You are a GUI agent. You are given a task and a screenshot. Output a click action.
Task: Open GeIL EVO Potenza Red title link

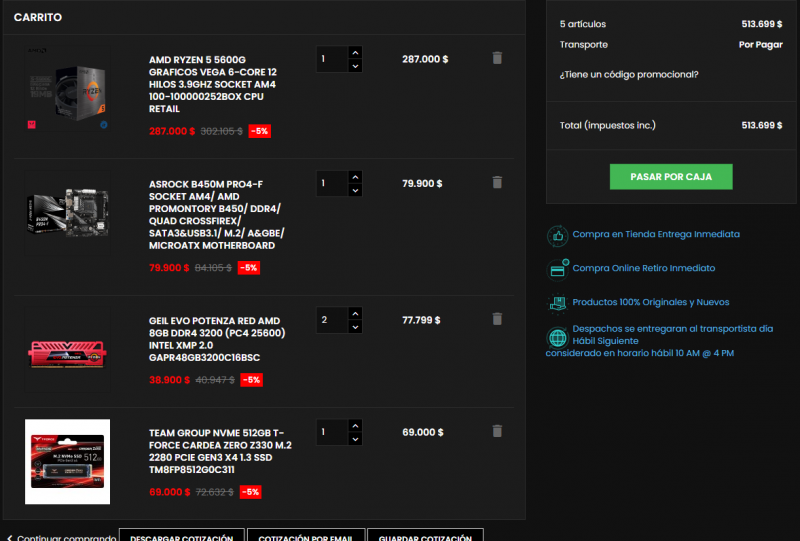217,339
